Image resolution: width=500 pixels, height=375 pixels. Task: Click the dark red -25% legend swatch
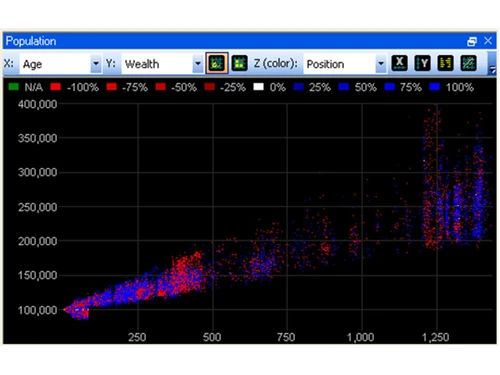(x=209, y=87)
